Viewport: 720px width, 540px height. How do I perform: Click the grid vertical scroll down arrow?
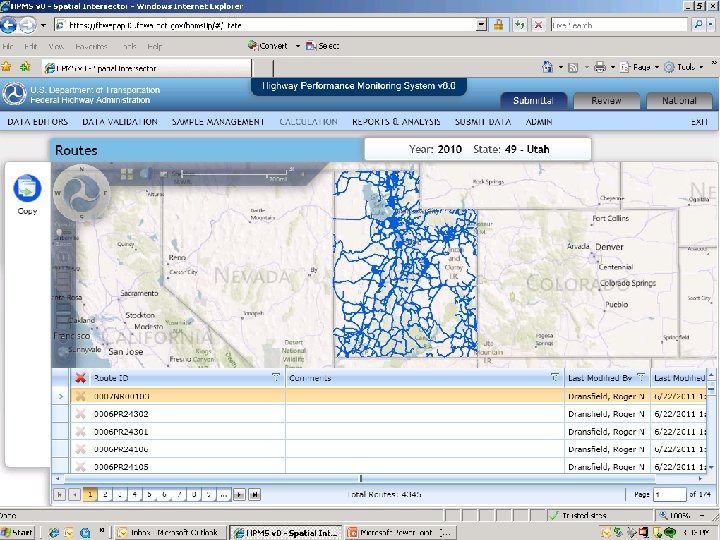[711, 467]
